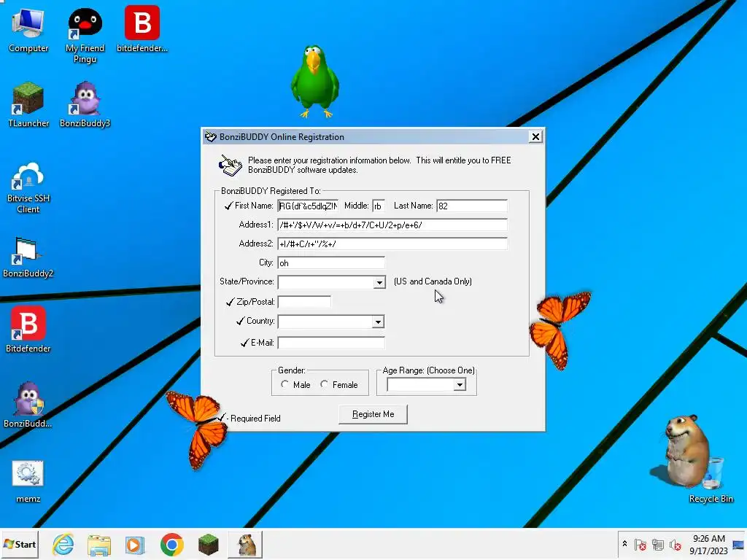747x560 pixels.
Task: Click the Address1 text field
Action: click(x=392, y=225)
